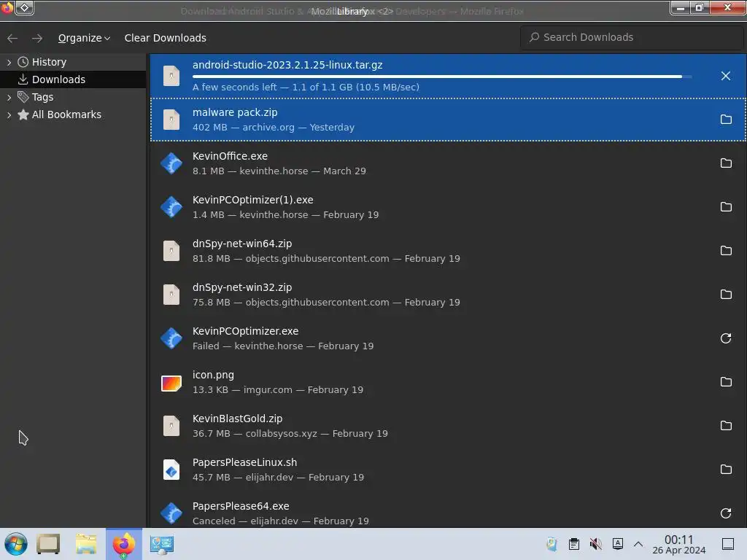Click the Firefox taskbar icon
Image resolution: width=747 pixels, height=560 pixels.
pyautogui.click(x=123, y=544)
